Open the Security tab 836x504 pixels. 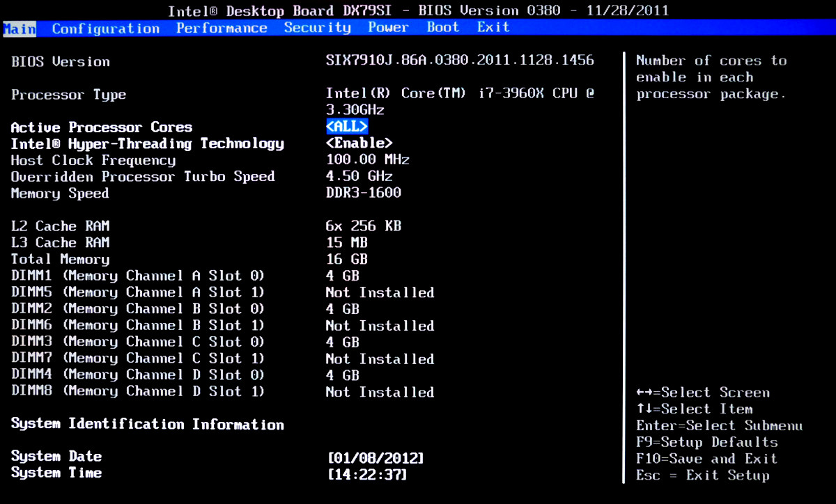point(317,27)
